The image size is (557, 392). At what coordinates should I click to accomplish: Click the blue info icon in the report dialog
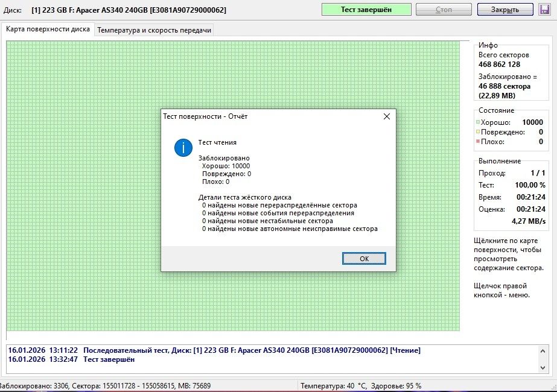coord(183,147)
